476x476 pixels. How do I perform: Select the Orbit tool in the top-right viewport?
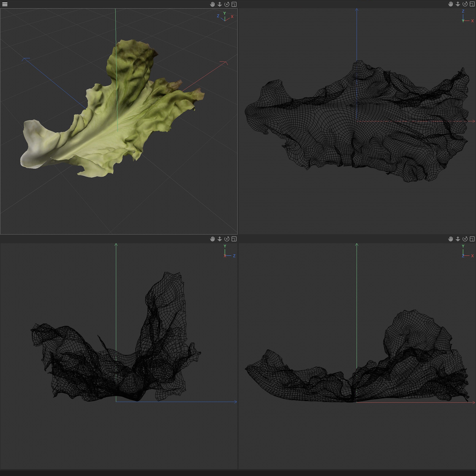coord(465,4)
